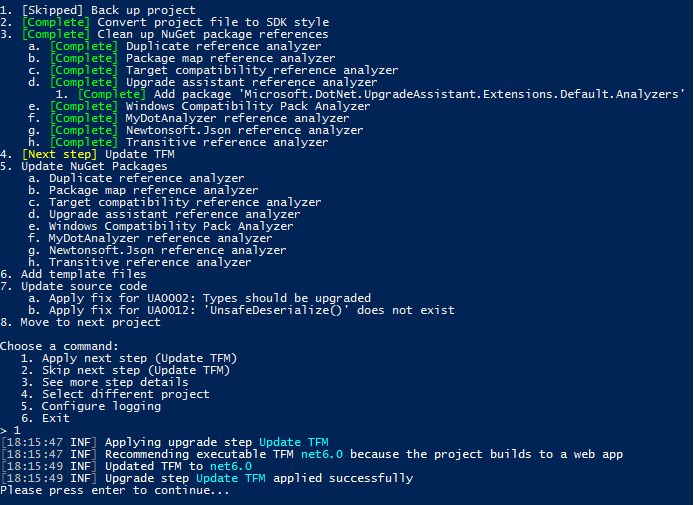Click the '[Skipped] Back up project' line

tap(98, 10)
